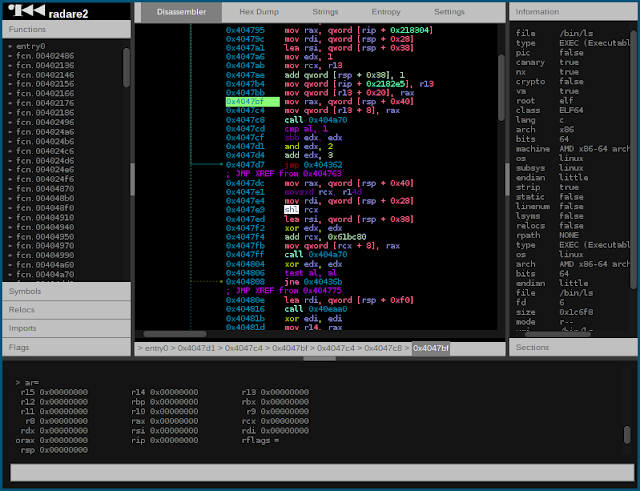Expand the Flags accordion section
This screenshot has height=491, width=640.
pyautogui.click(x=67, y=347)
